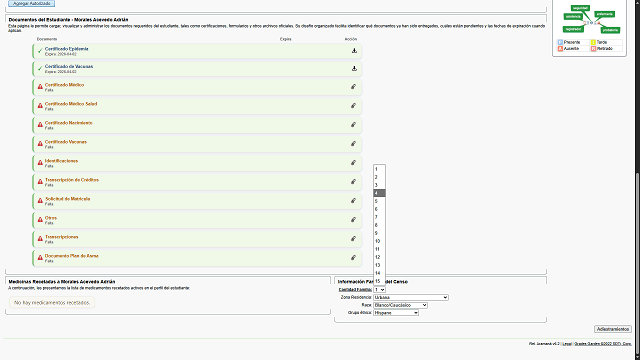Click the 'No hay medicamentos recetados.' message
The width and height of the screenshot is (640, 360).
tap(52, 302)
